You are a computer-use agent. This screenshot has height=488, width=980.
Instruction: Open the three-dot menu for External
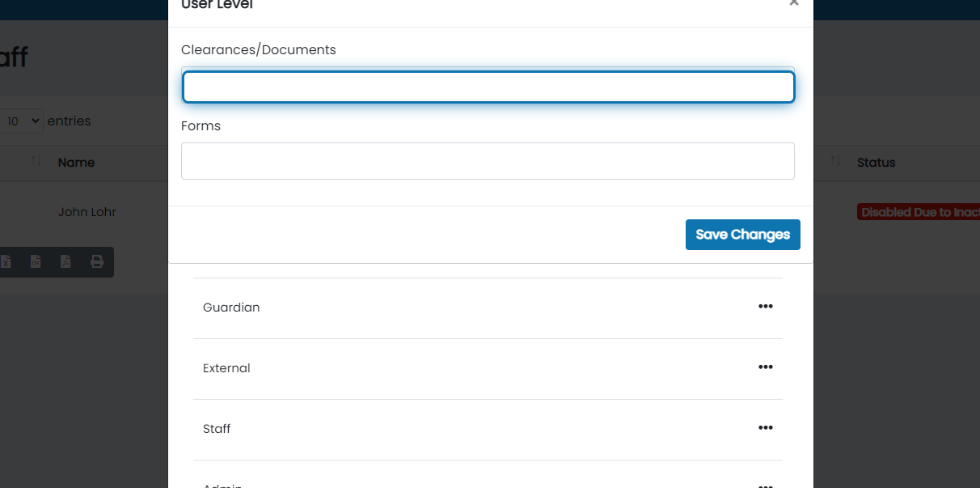coord(765,367)
